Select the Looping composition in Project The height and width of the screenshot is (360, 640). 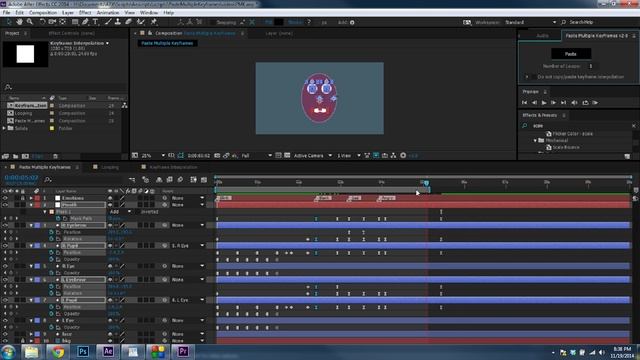click(x=23, y=113)
